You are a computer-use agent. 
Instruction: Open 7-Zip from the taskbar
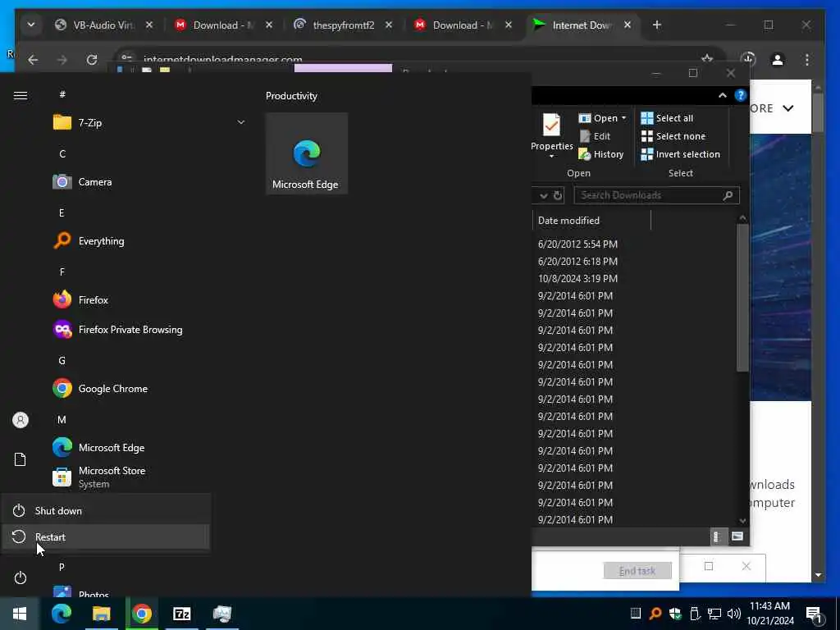tap(181, 614)
